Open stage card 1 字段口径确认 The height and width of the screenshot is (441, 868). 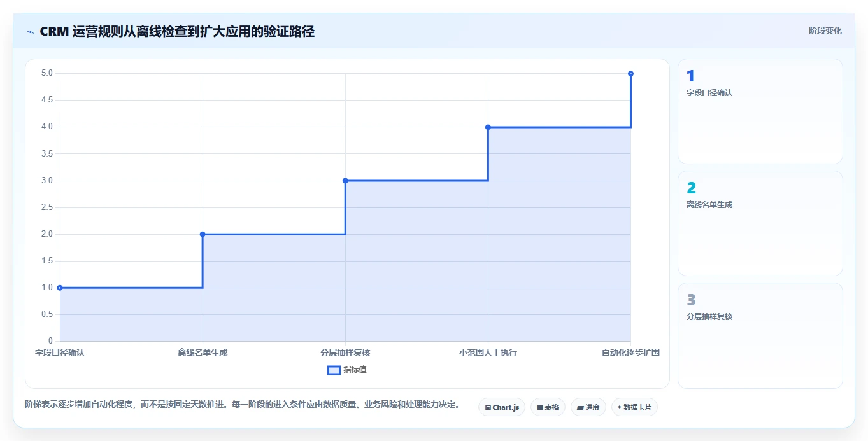[x=760, y=111]
